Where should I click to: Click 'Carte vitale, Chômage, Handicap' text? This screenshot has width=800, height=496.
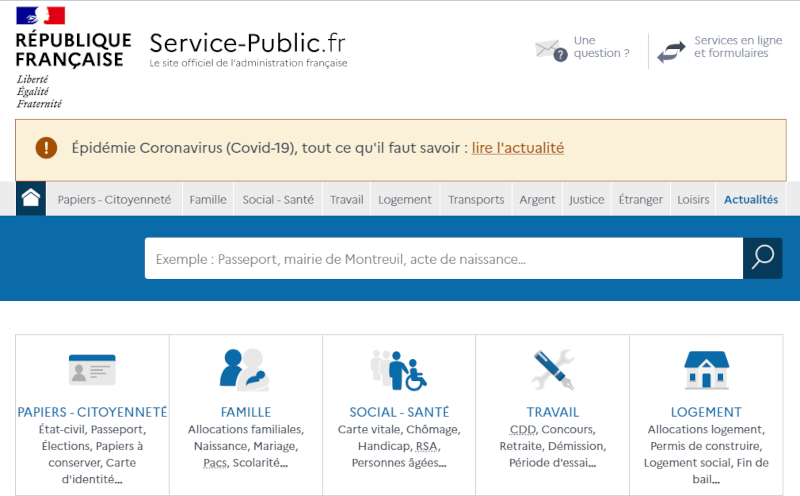(399, 446)
